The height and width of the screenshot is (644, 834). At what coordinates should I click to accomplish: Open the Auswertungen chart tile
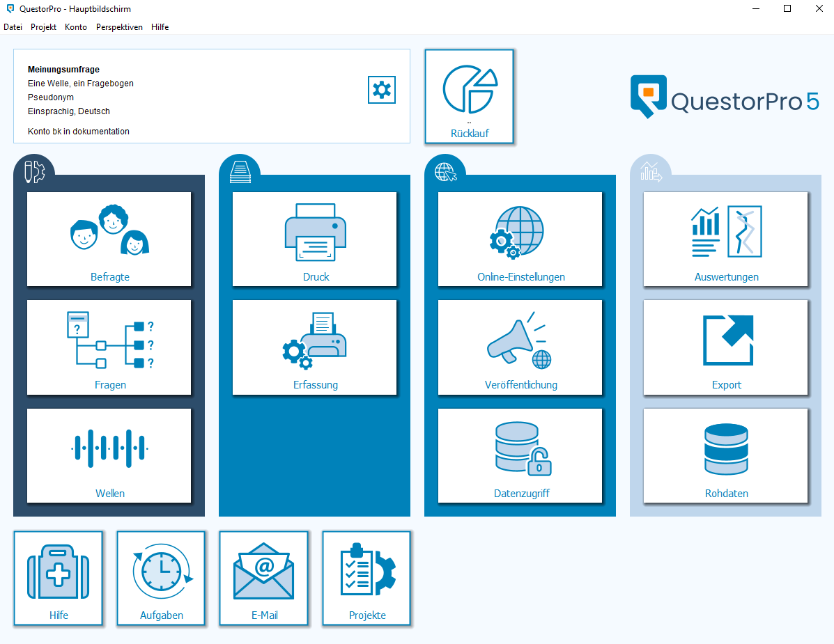click(x=725, y=239)
